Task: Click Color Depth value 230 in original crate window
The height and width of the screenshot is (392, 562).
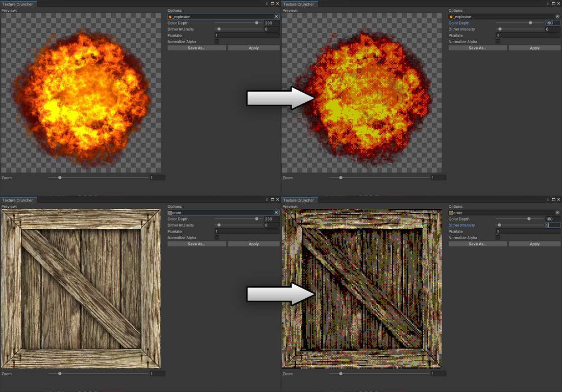Action: [271, 219]
